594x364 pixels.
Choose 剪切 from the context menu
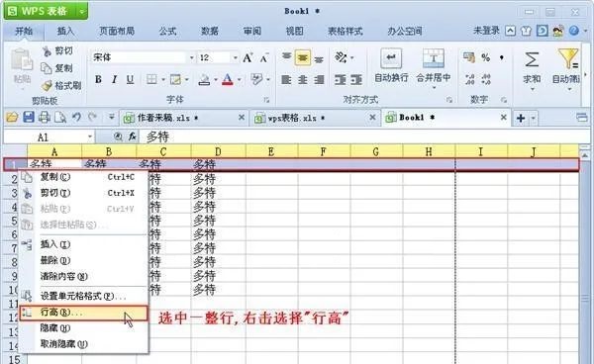84,193
